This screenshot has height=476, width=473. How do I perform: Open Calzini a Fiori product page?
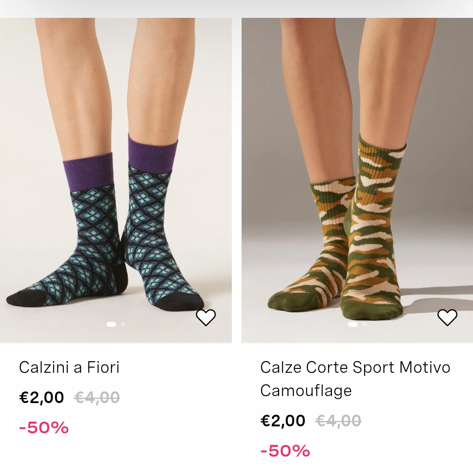(69, 366)
